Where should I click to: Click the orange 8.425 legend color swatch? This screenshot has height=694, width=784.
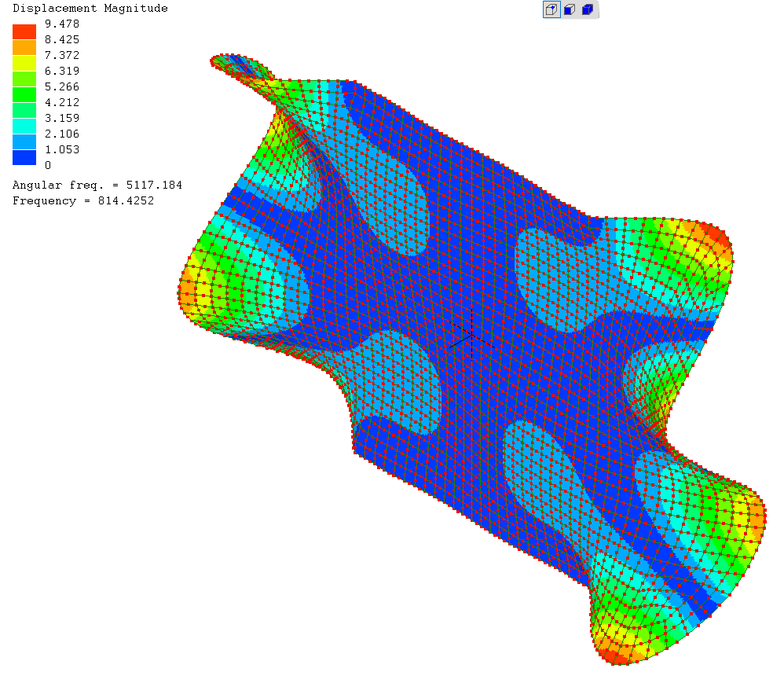[24, 47]
